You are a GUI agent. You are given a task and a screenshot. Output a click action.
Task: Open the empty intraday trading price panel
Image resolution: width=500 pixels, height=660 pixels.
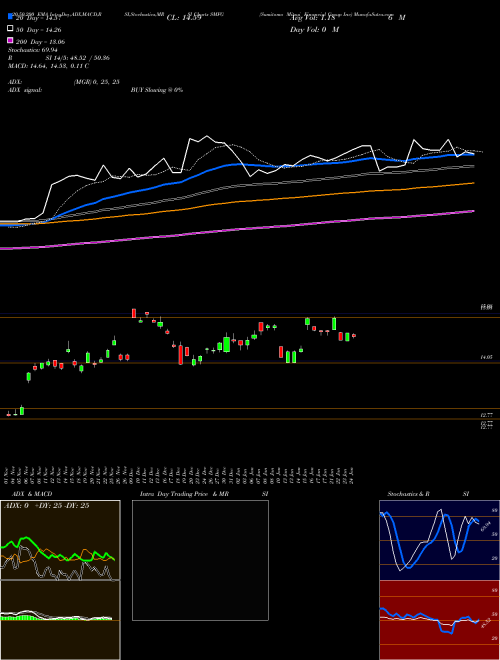pyautogui.click(x=200, y=560)
